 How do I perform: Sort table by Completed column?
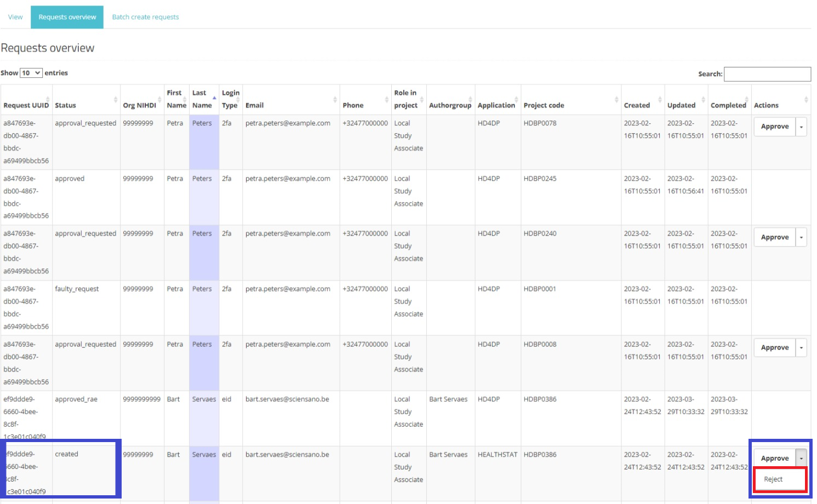point(729,105)
